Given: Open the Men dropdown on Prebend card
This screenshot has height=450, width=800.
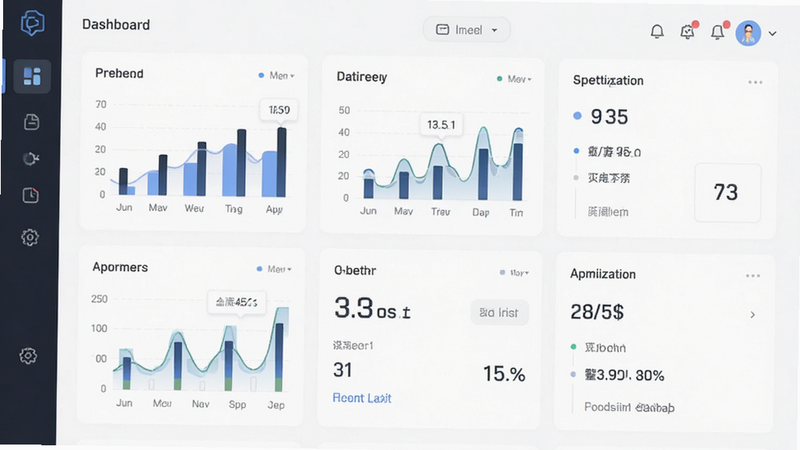Looking at the screenshot, I should pos(277,76).
